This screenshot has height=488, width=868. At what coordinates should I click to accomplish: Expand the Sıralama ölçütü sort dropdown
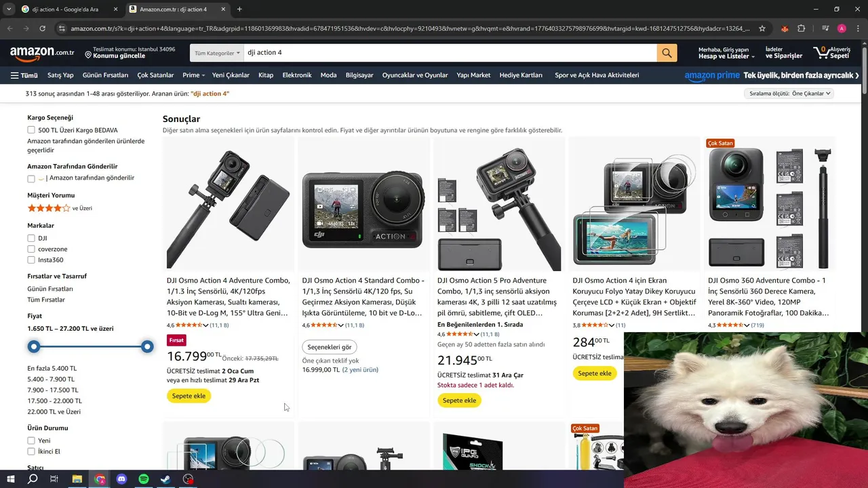pyautogui.click(x=790, y=94)
